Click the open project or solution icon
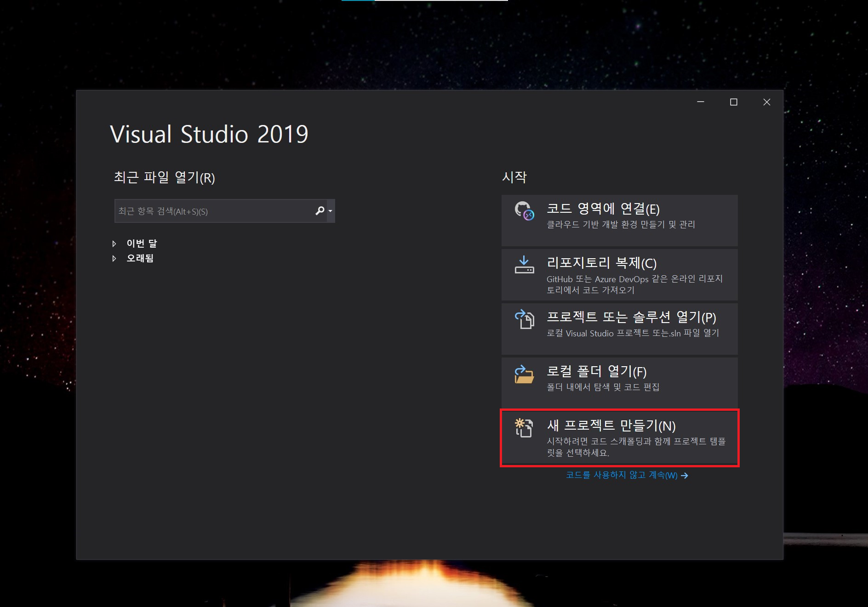This screenshot has height=607, width=868. click(x=524, y=319)
